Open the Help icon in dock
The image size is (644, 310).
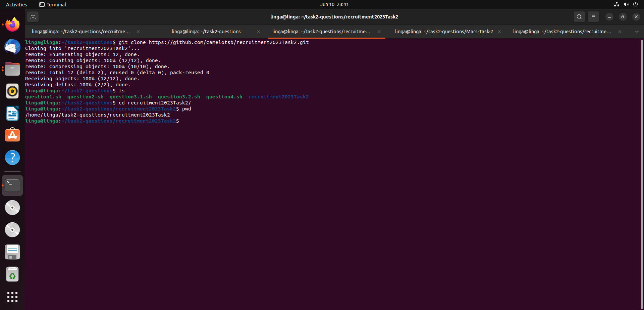[12, 158]
